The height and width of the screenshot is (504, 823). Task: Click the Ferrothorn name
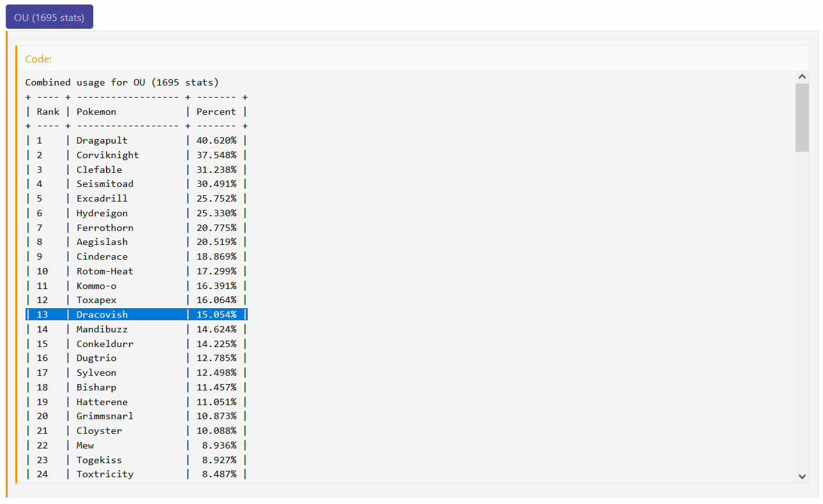pyautogui.click(x=105, y=228)
